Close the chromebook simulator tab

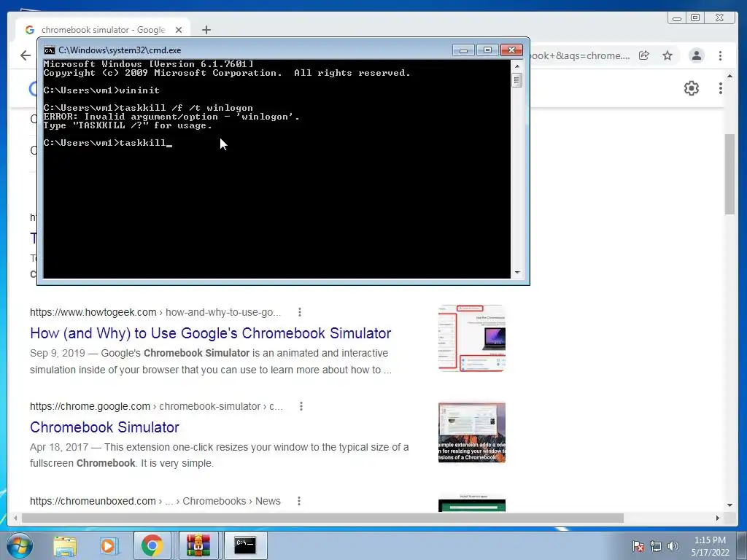click(179, 30)
